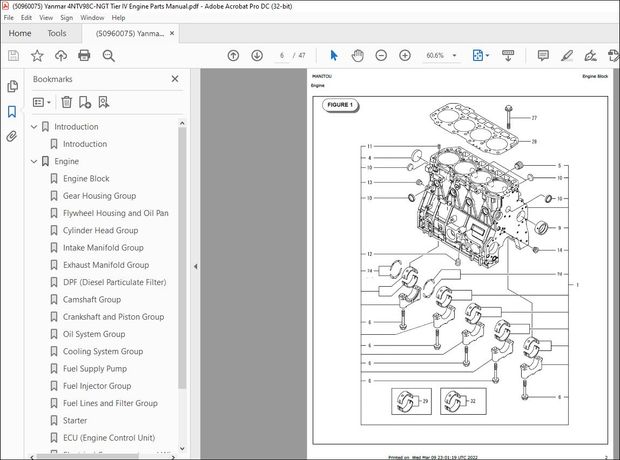The width and height of the screenshot is (620, 460).
Task: Click the Save file icon
Action: pyautogui.click(x=13, y=56)
